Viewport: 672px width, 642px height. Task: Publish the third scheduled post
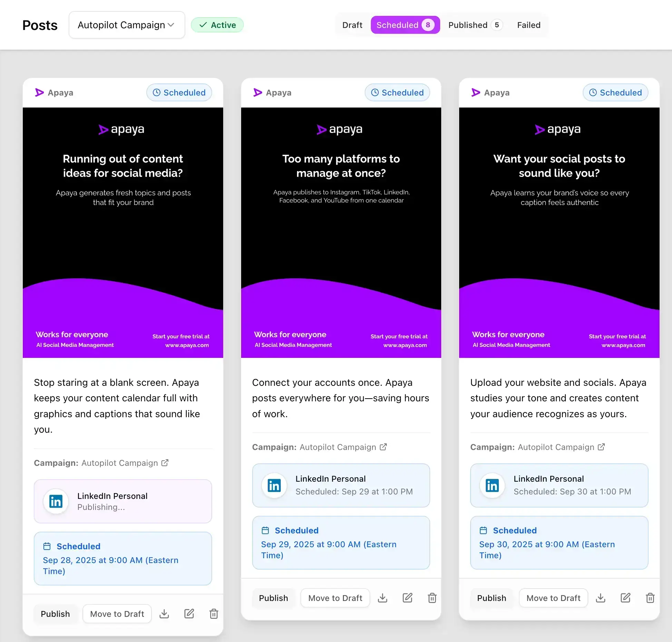492,598
